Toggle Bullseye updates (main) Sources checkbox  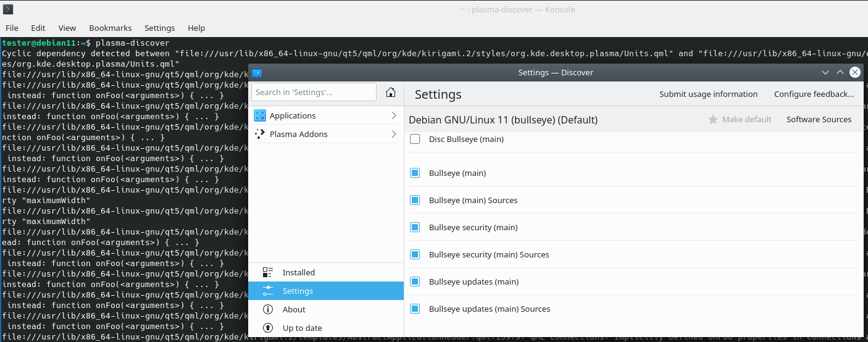coord(415,309)
